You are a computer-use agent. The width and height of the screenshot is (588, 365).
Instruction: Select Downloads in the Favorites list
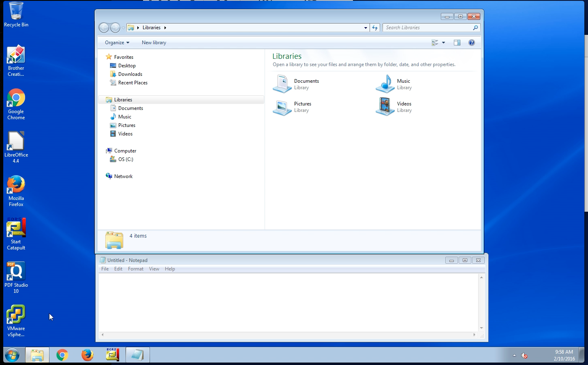[x=130, y=74]
